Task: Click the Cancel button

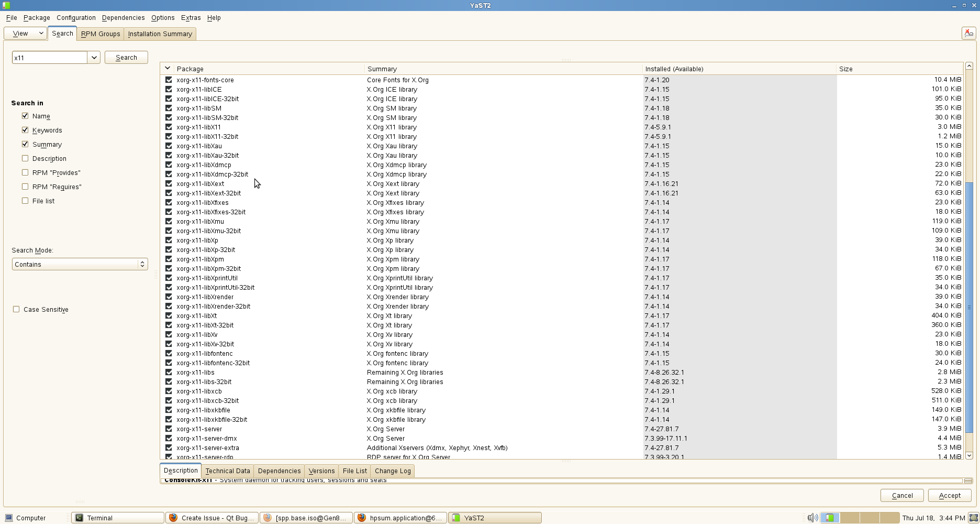Action: 902,495
